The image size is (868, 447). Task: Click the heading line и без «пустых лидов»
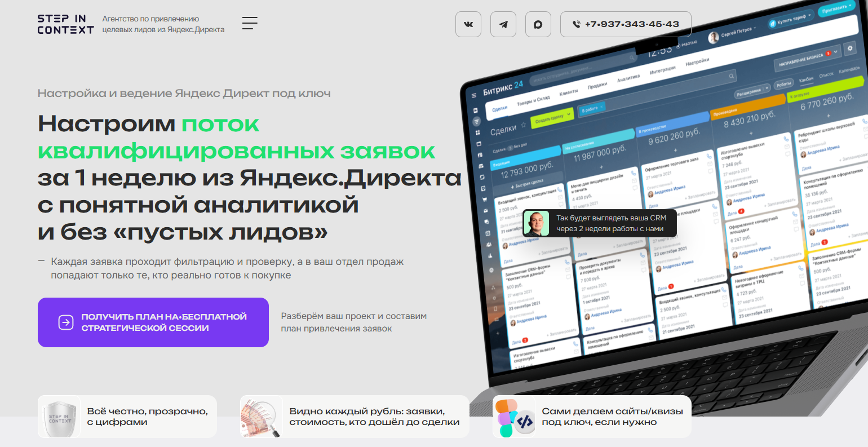click(183, 232)
